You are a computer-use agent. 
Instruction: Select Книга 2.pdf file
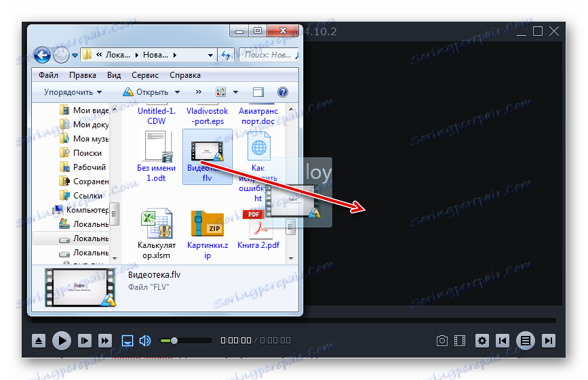pyautogui.click(x=258, y=230)
